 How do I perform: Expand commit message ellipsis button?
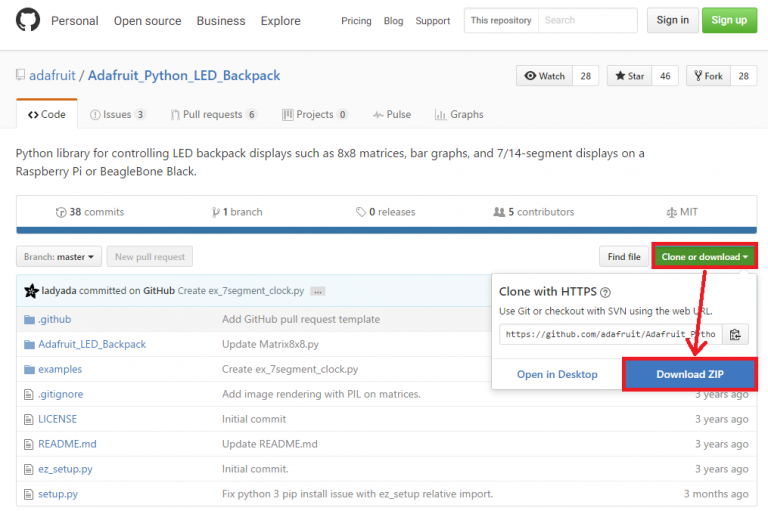[x=318, y=291]
